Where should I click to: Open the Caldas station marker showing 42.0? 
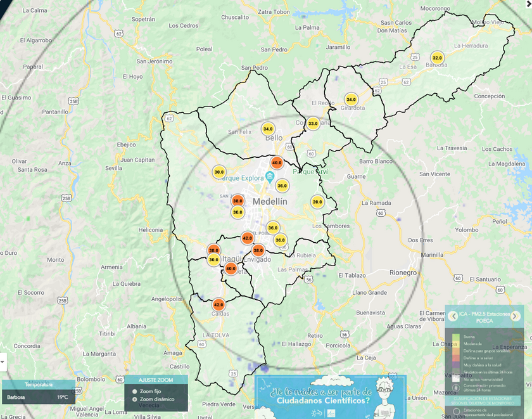pyautogui.click(x=218, y=305)
